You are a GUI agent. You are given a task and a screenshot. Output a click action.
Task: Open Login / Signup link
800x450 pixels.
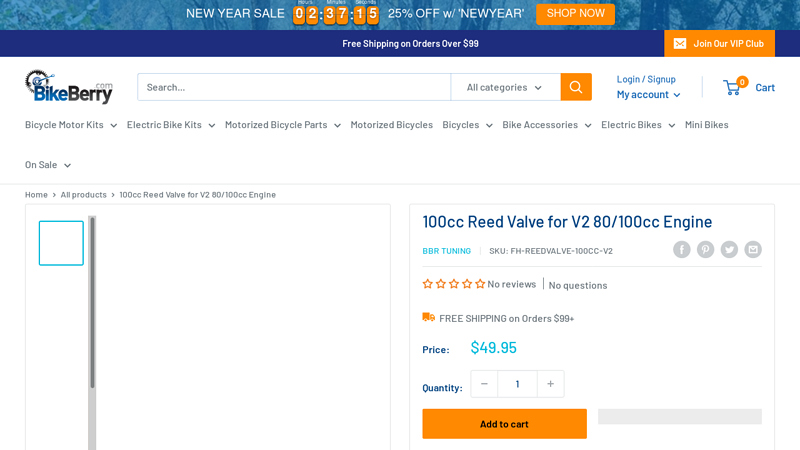click(646, 79)
